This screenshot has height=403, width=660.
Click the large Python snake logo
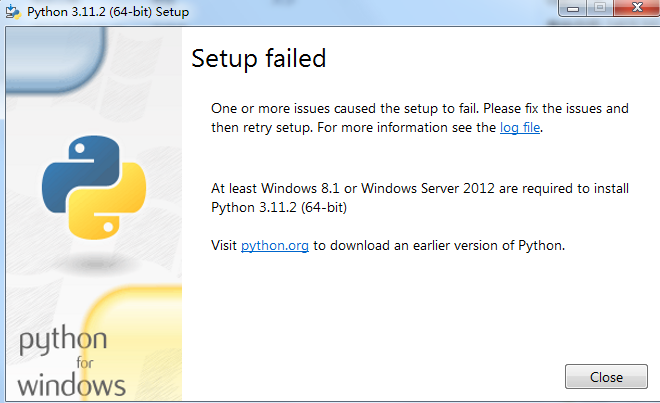tap(87, 189)
